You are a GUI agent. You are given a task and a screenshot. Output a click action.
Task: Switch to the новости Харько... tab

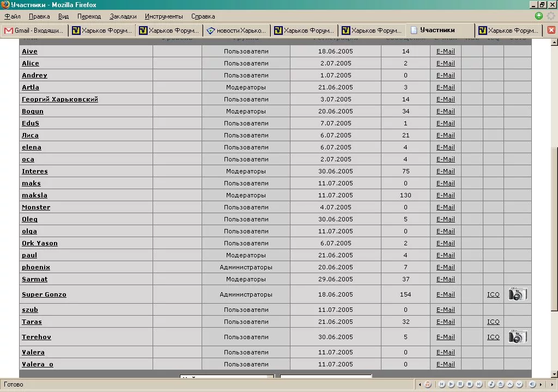coord(236,31)
